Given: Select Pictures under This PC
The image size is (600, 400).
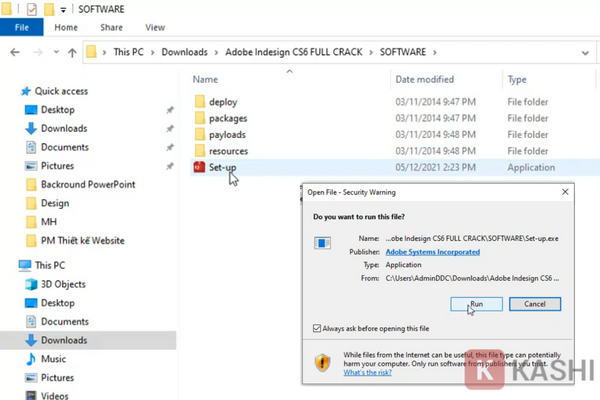Looking at the screenshot, I should coord(57,377).
